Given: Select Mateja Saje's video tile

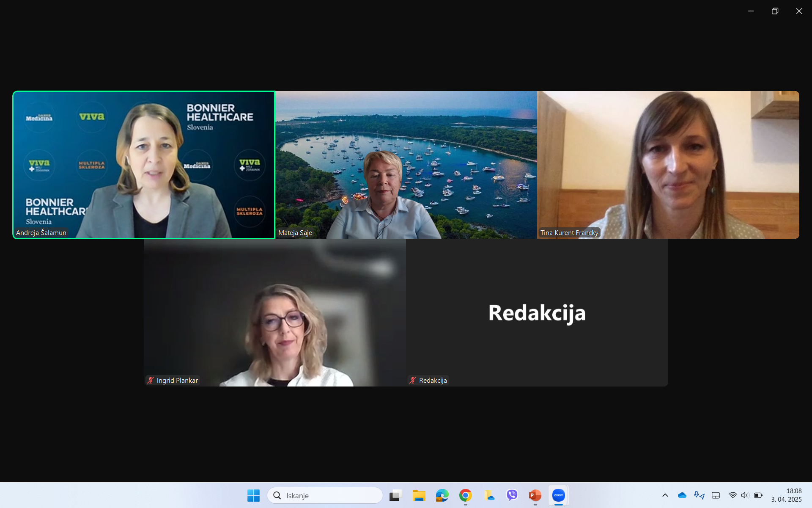Looking at the screenshot, I should pos(406,165).
